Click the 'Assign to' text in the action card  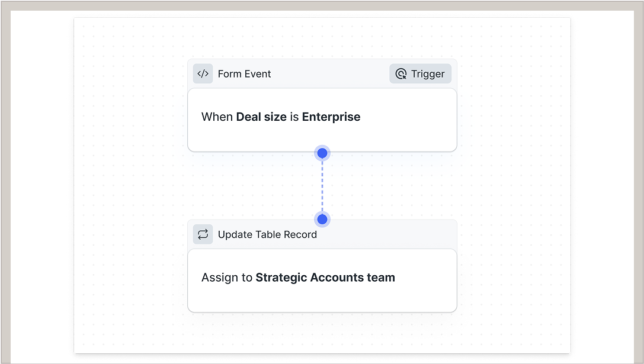point(227,278)
